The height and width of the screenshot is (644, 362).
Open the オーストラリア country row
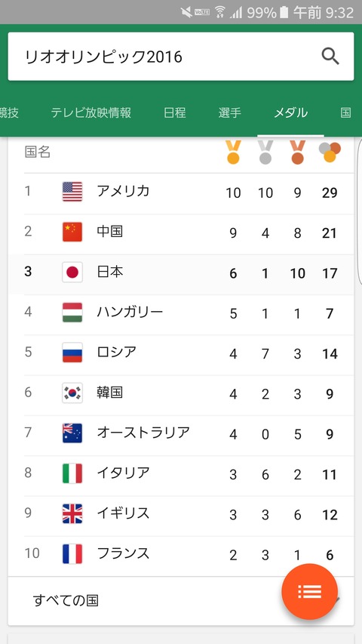point(189,435)
